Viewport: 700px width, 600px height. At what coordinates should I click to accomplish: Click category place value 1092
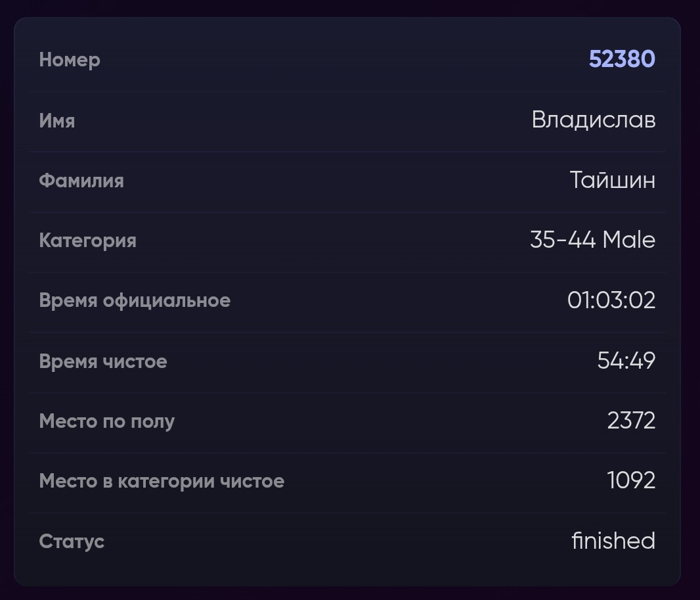pyautogui.click(x=631, y=480)
